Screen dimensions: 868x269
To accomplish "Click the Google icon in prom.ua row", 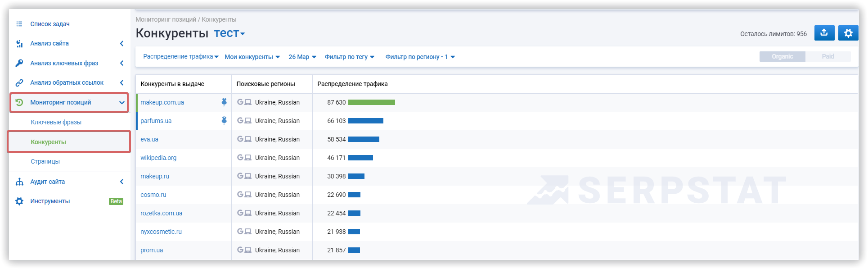I will (x=240, y=250).
